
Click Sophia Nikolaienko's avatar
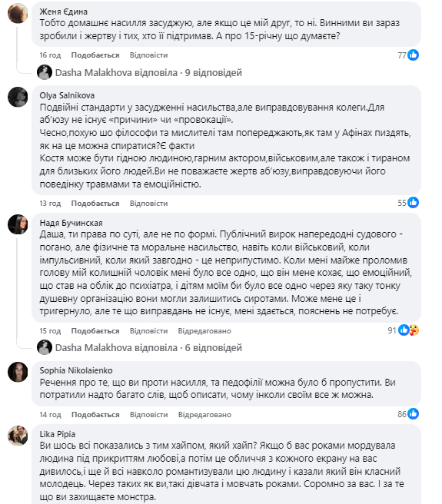18,372
